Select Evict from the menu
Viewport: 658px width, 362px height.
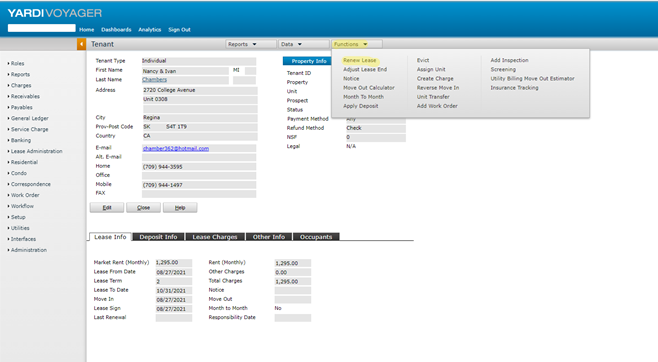coord(423,60)
